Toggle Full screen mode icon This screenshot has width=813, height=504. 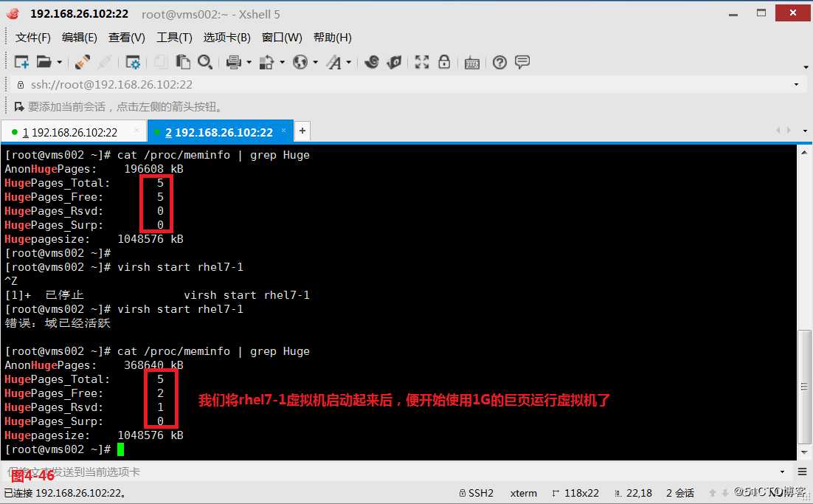coord(421,62)
